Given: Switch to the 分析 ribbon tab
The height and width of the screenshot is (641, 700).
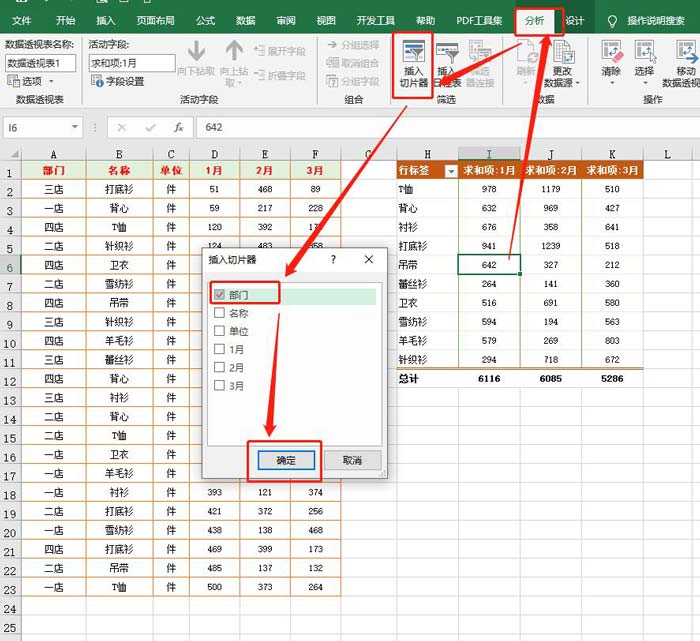Looking at the screenshot, I should (534, 20).
